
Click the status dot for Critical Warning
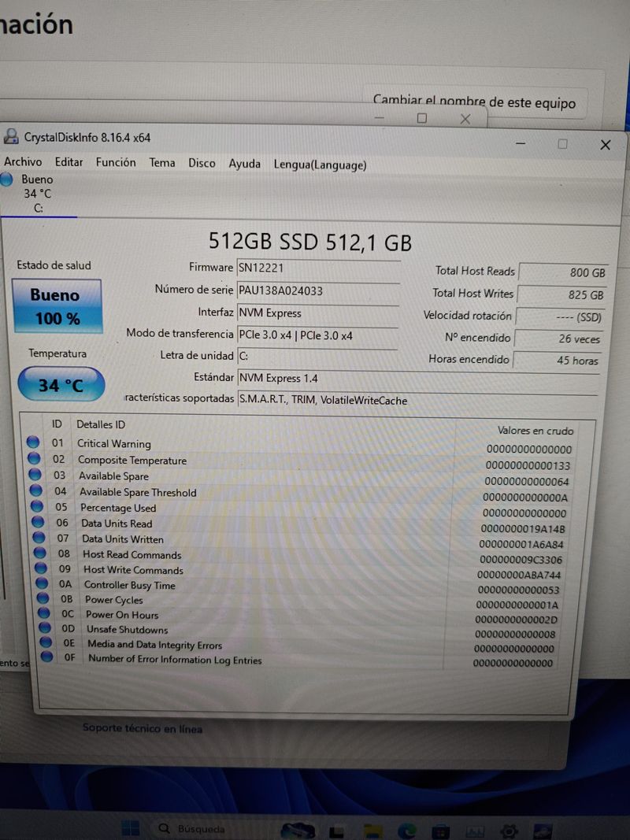[33, 442]
